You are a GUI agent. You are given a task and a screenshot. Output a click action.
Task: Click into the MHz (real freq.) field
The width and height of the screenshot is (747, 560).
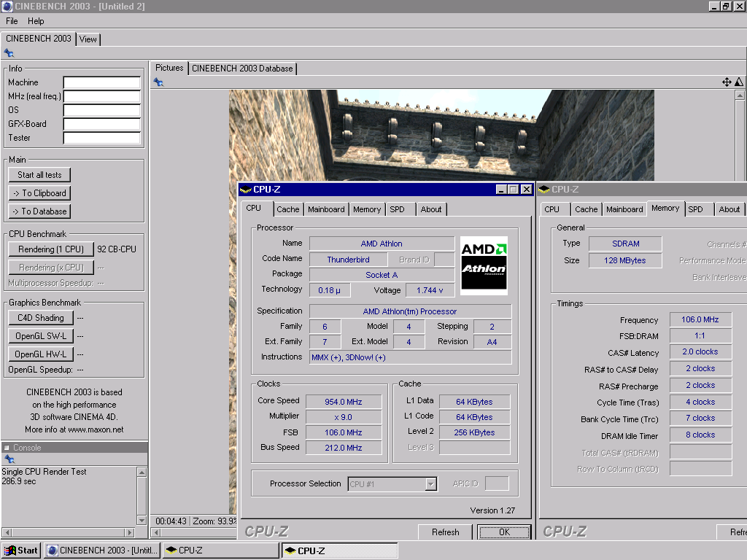[102, 97]
